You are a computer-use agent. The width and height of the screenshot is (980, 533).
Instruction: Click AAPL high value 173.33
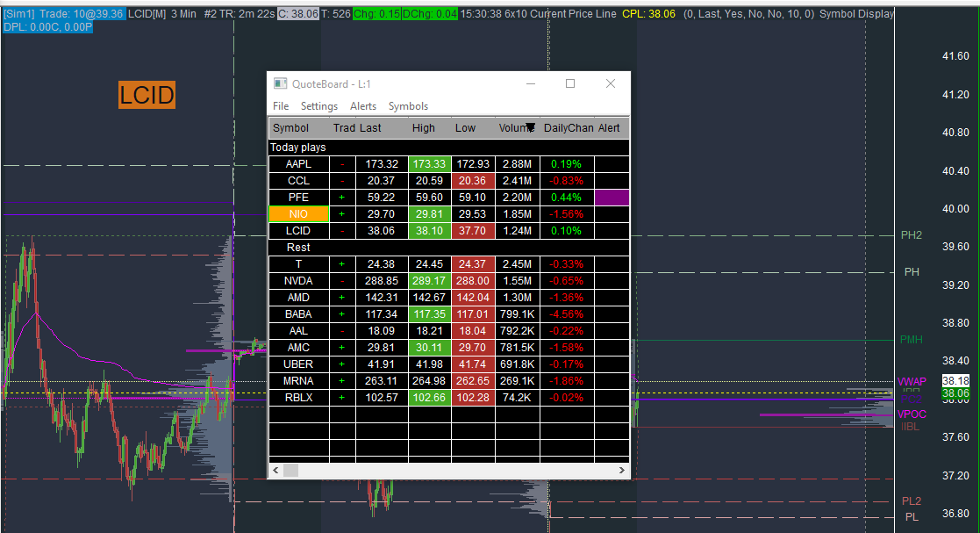tap(429, 164)
